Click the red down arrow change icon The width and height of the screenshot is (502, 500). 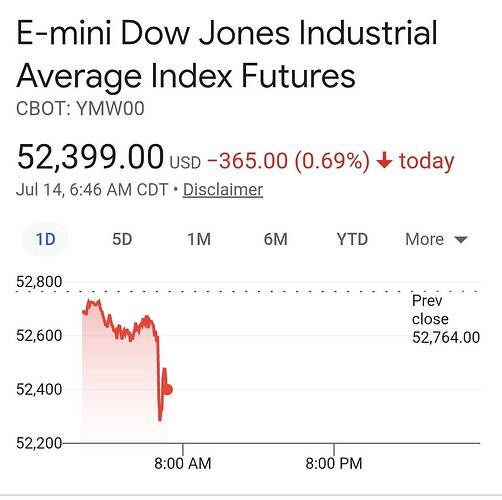pyautogui.click(x=384, y=160)
